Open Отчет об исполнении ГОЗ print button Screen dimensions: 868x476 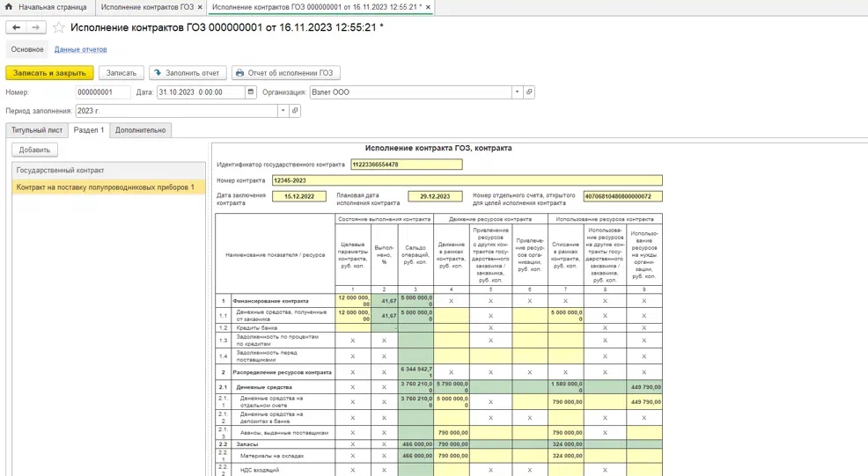click(285, 73)
